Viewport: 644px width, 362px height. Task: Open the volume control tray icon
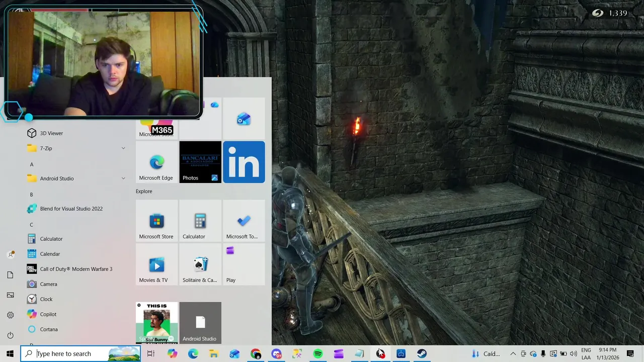click(574, 354)
